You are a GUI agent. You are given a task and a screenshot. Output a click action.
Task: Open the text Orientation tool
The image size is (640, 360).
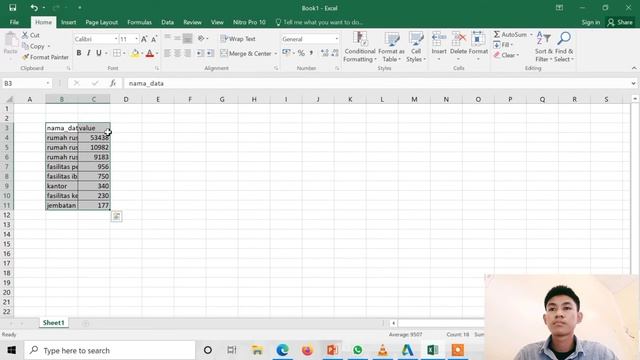[x=201, y=39]
